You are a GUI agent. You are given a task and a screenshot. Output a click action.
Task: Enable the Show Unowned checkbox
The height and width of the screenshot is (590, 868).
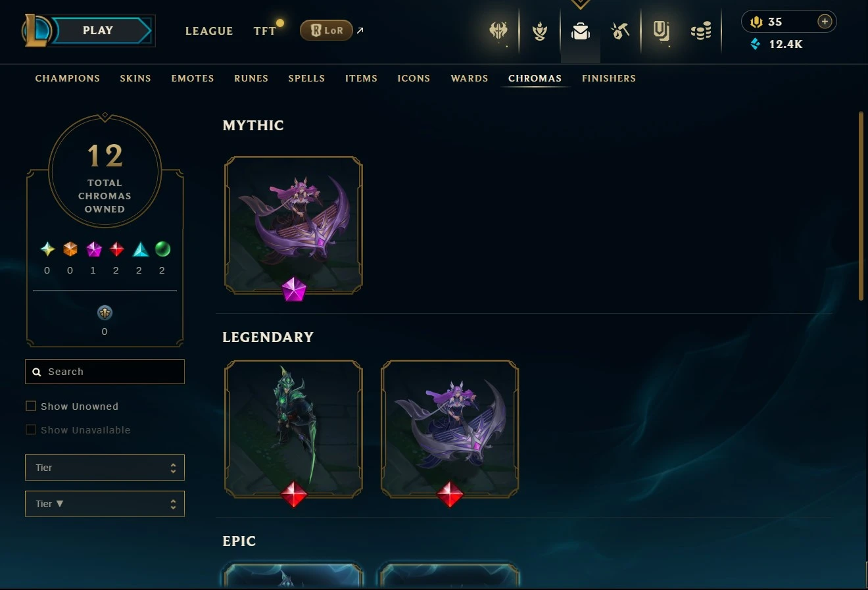31,406
